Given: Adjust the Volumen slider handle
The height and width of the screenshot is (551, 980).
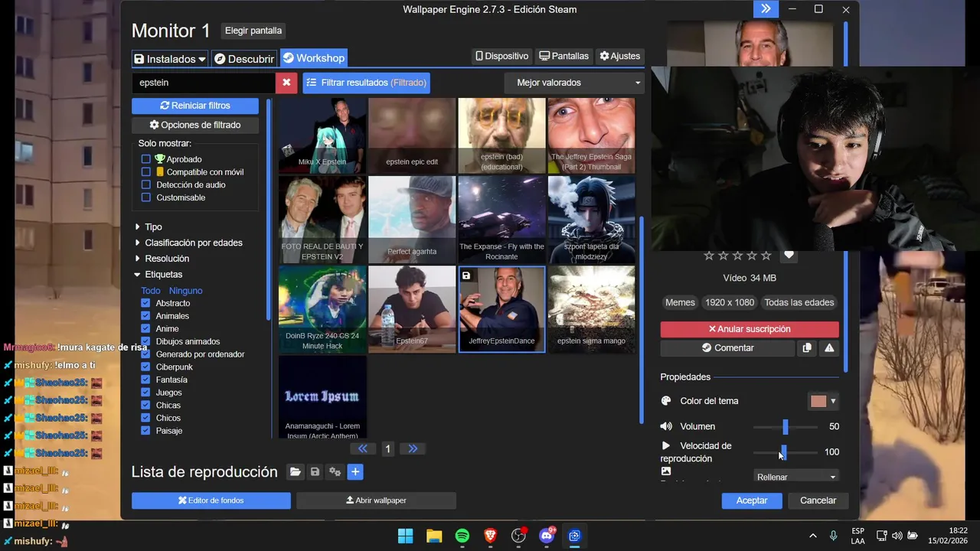Looking at the screenshot, I should pyautogui.click(x=786, y=426).
